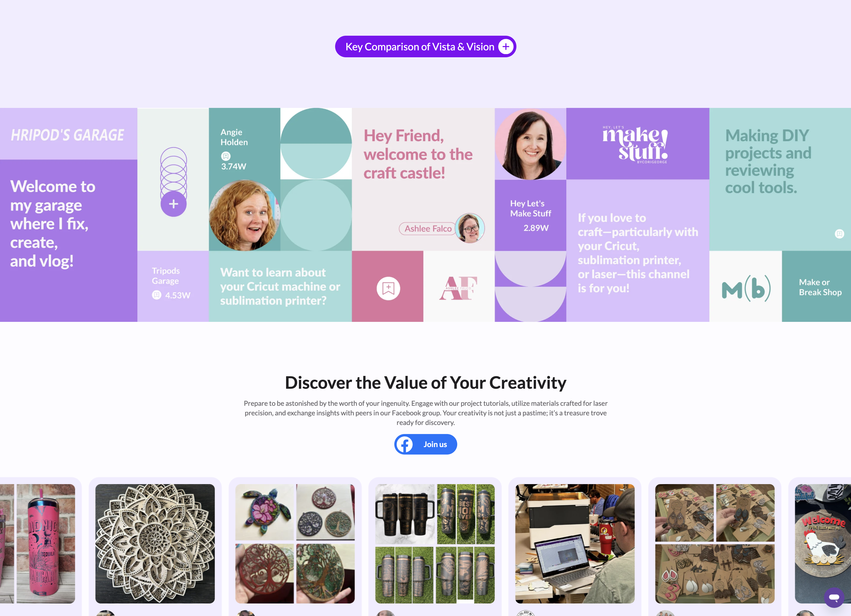The width and height of the screenshot is (851, 616).
Task: Join us on Facebook button
Action: pyautogui.click(x=426, y=444)
